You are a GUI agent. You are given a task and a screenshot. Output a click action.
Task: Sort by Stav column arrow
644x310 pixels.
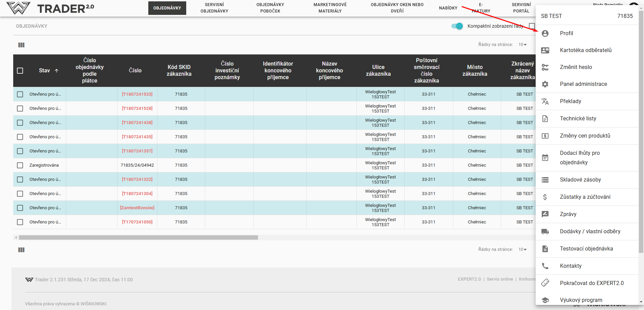57,71
